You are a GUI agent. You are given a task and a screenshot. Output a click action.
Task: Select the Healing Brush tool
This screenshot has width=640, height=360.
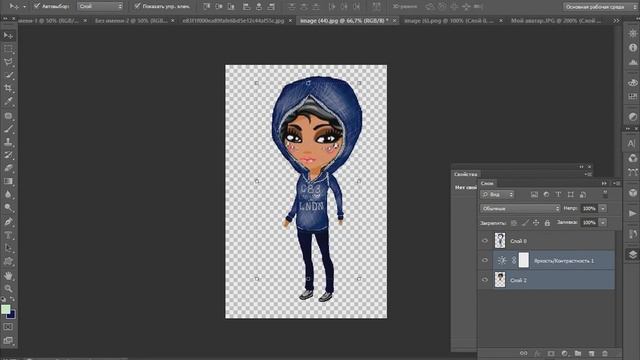[x=8, y=116]
